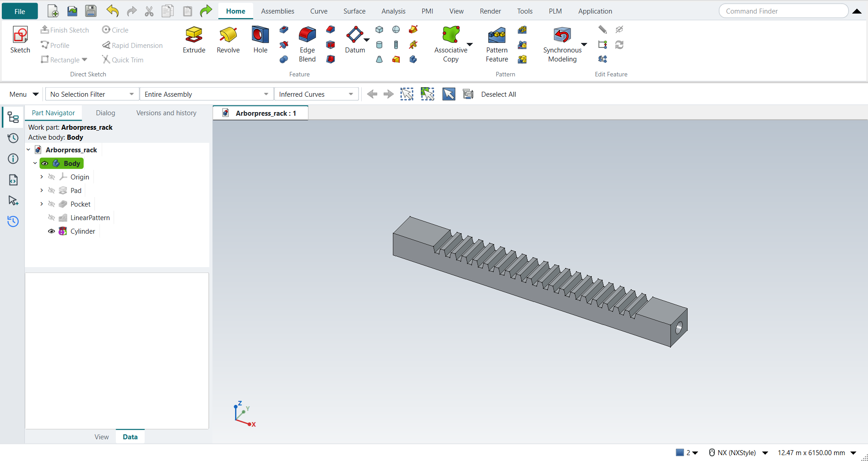Switch to the Assemblies ribbon tab
The image size is (868, 461).
coord(278,11)
